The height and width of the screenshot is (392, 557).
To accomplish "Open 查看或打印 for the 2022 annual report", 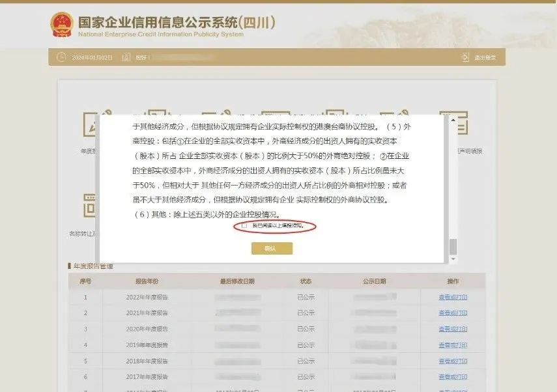I will 453,297.
